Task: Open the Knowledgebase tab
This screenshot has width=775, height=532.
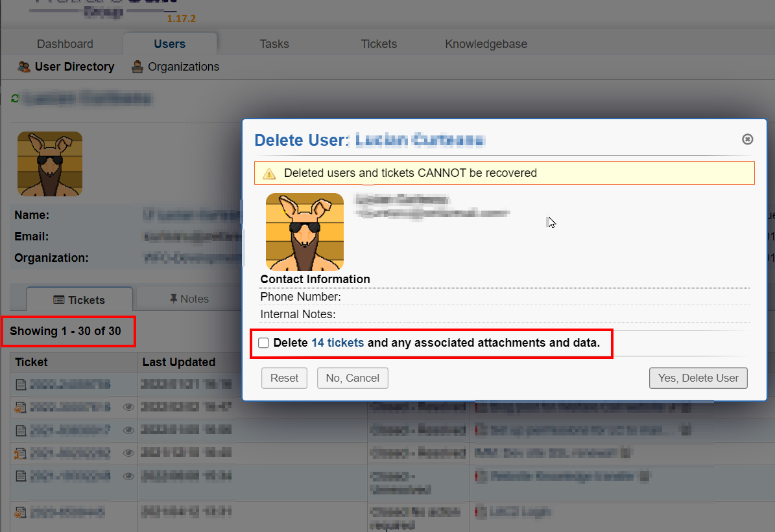Action: [486, 44]
